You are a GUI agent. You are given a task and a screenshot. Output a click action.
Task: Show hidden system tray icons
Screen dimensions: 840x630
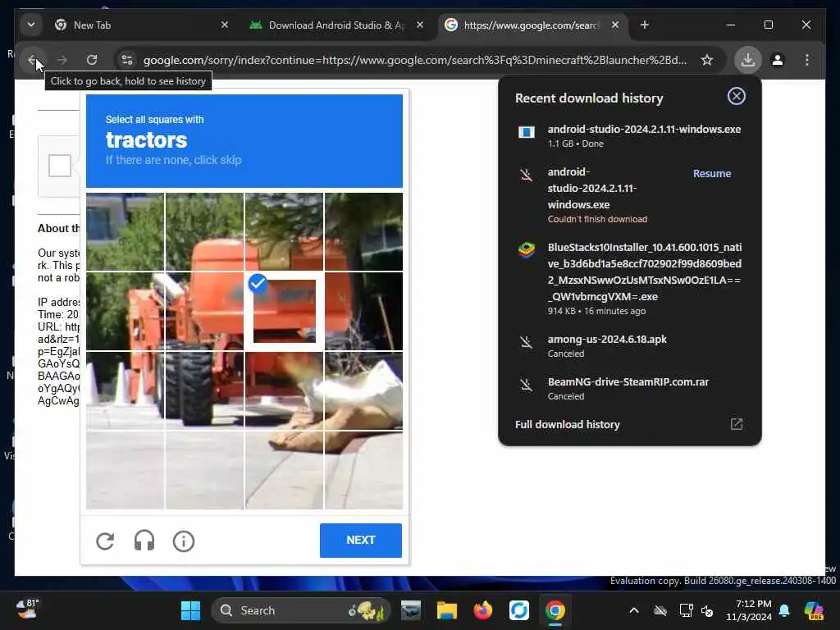634,610
